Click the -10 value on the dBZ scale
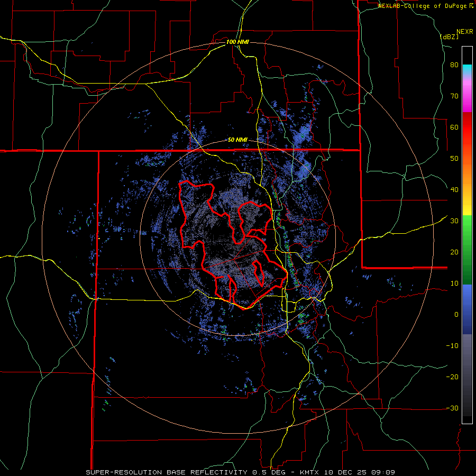Screen dimensions: 476x476 (x=452, y=346)
